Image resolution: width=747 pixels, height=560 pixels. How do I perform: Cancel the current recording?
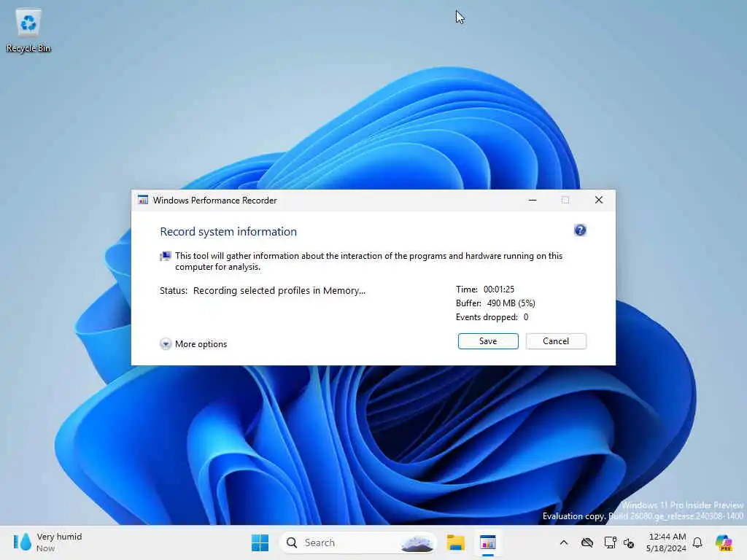click(x=556, y=341)
